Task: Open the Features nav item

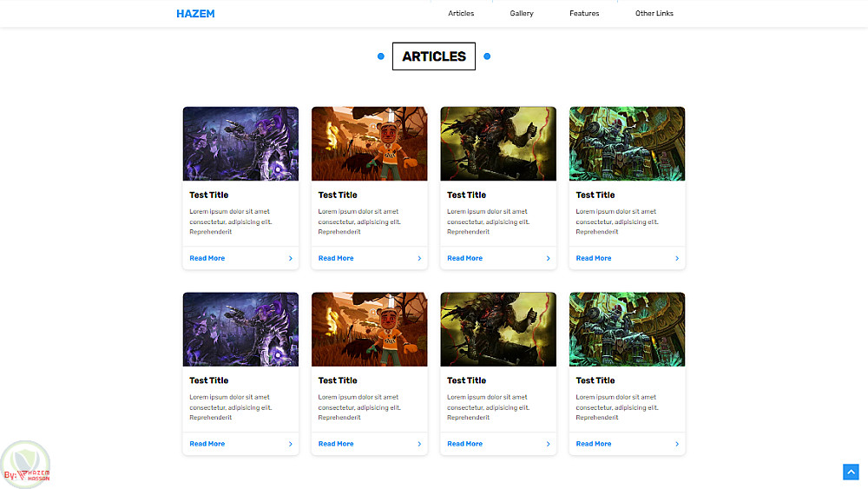Action: (x=584, y=13)
